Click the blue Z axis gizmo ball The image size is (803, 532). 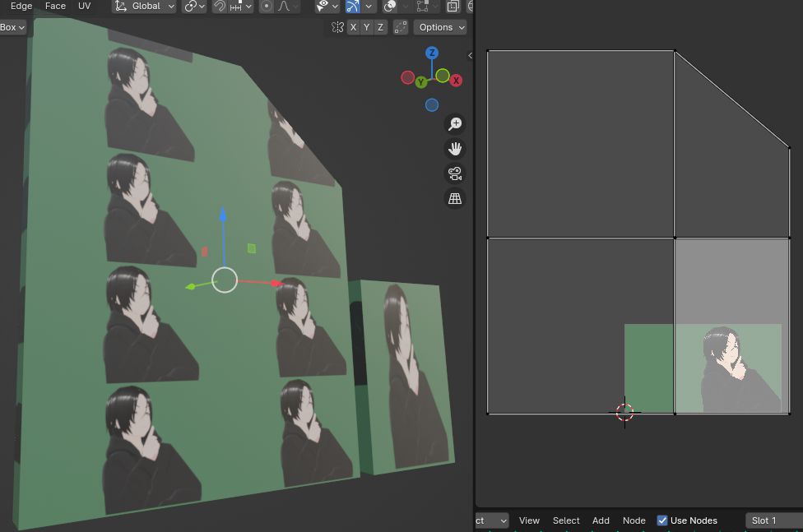tap(432, 53)
